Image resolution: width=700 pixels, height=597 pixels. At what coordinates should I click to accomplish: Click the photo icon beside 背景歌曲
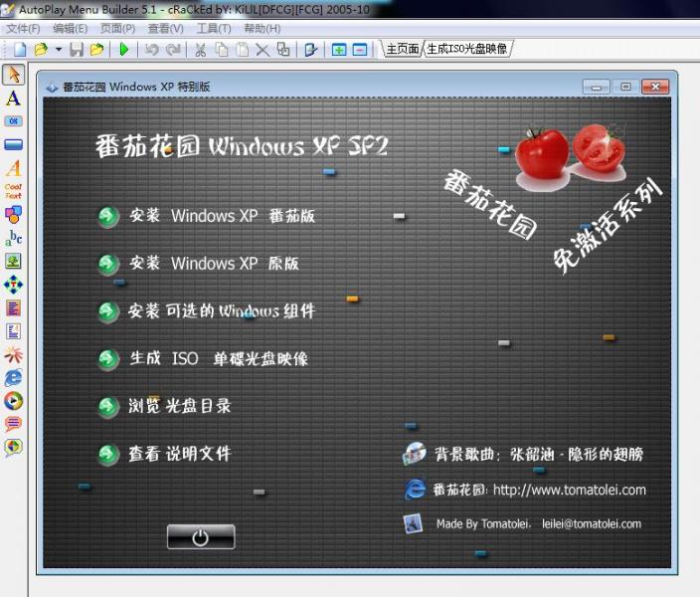(415, 454)
